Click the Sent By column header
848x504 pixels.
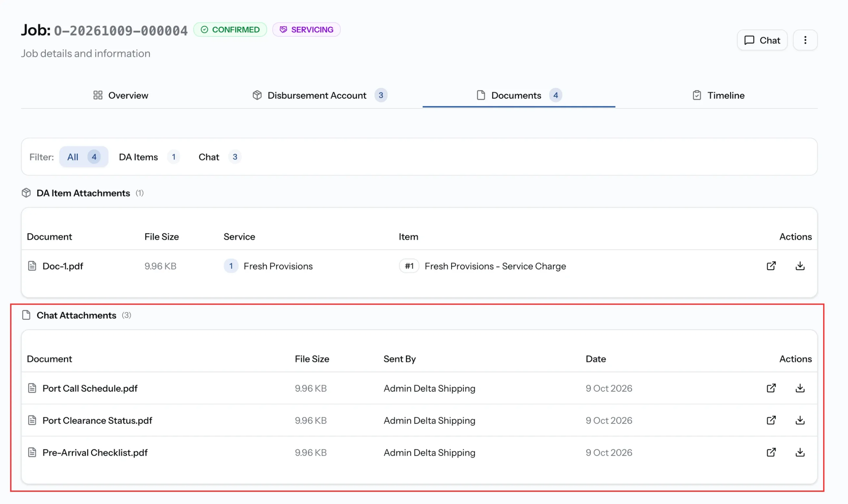point(399,359)
